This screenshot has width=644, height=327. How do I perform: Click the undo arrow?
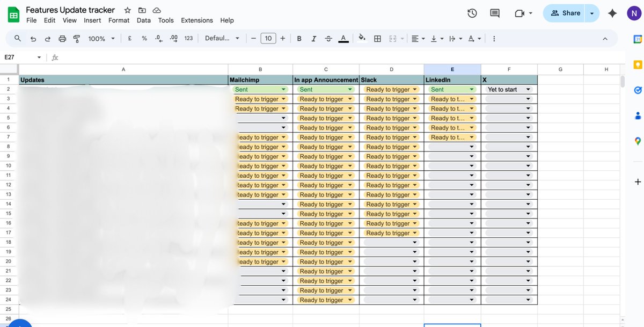33,39
